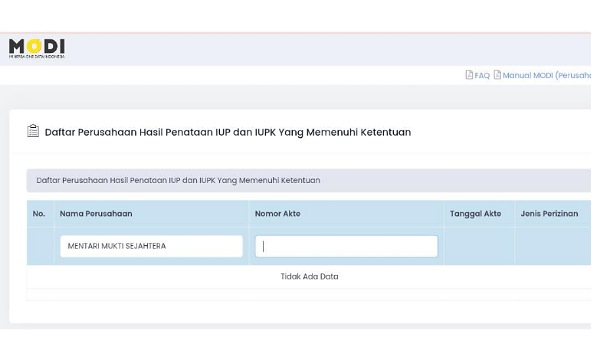Screen dimensions: 600x360
Task: Click the Tanggal Akte column header
Action: pyautogui.click(x=475, y=214)
